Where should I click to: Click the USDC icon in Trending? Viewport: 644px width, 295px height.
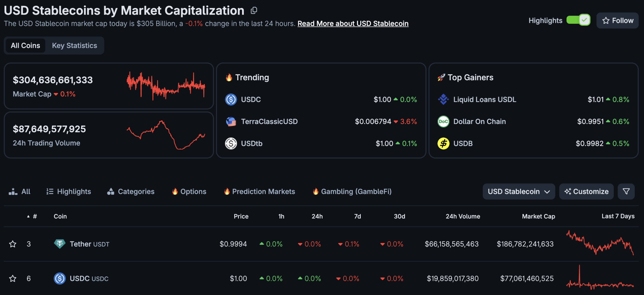click(231, 99)
